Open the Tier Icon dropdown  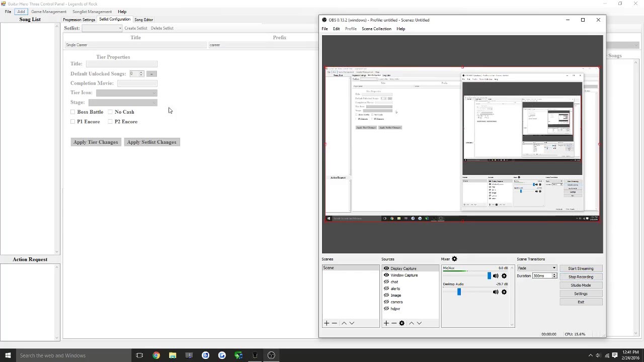point(126,93)
